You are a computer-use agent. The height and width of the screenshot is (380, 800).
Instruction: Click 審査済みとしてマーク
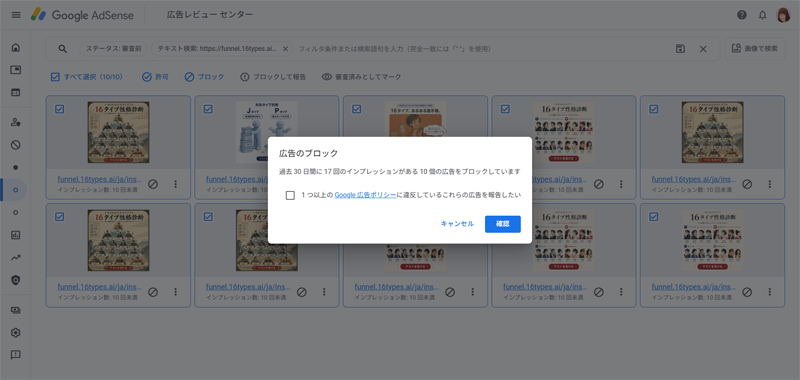pos(362,77)
